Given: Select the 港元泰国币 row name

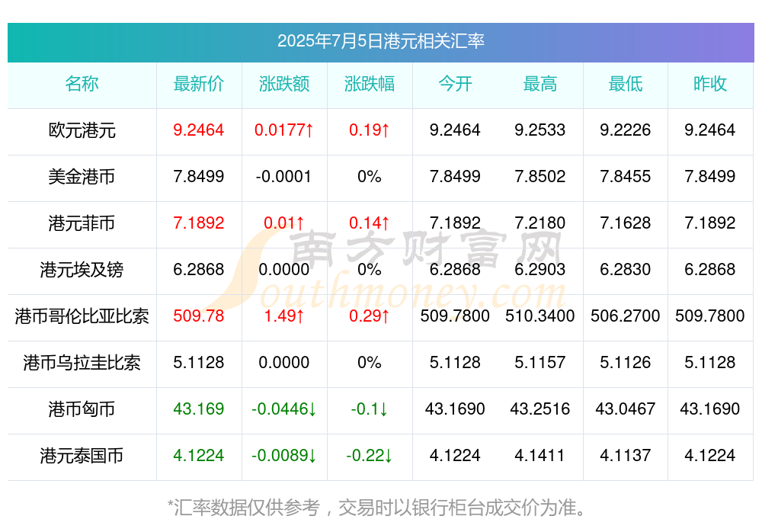Looking at the screenshot, I should point(82,456).
